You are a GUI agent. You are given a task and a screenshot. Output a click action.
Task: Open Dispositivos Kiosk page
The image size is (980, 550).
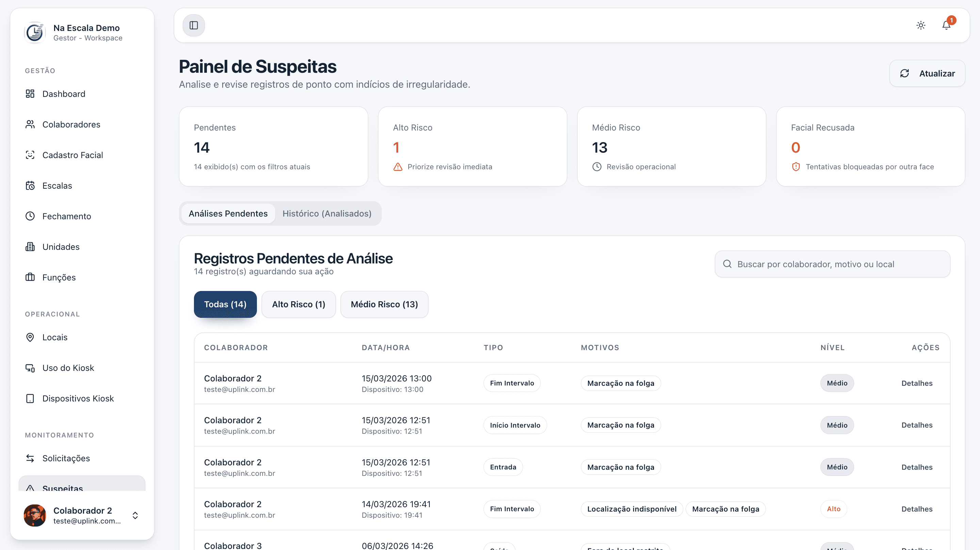(78, 398)
